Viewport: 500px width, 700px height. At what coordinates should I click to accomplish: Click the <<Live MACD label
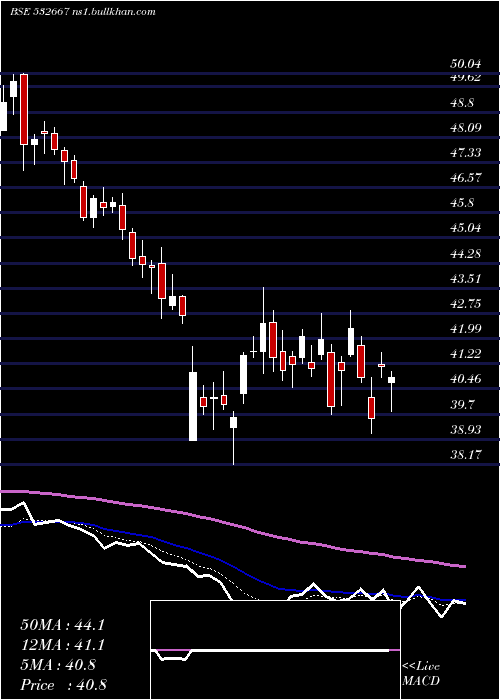coord(421,674)
